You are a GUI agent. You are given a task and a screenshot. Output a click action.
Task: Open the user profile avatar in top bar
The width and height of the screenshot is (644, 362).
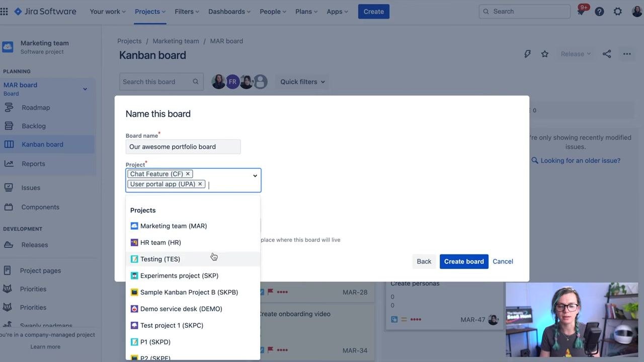pyautogui.click(x=637, y=11)
